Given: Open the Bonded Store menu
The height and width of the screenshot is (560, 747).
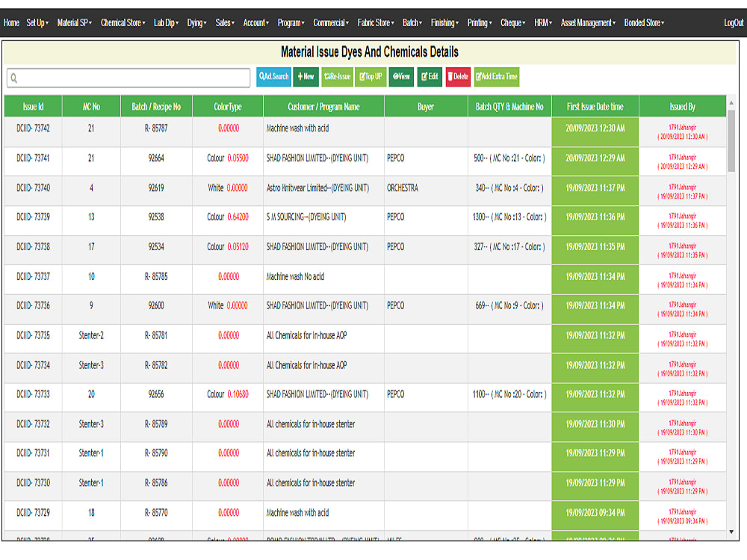Looking at the screenshot, I should pos(644,23).
